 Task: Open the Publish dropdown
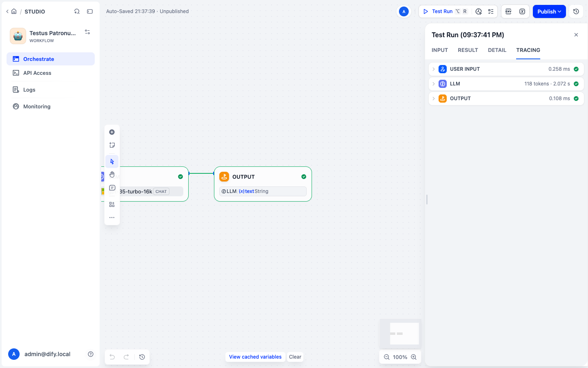[x=549, y=11]
